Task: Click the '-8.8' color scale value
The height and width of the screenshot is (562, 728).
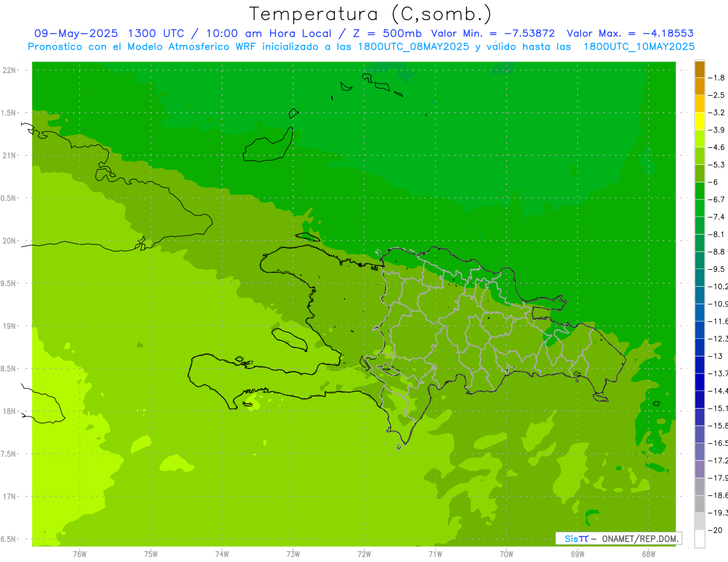Action: [x=717, y=252]
